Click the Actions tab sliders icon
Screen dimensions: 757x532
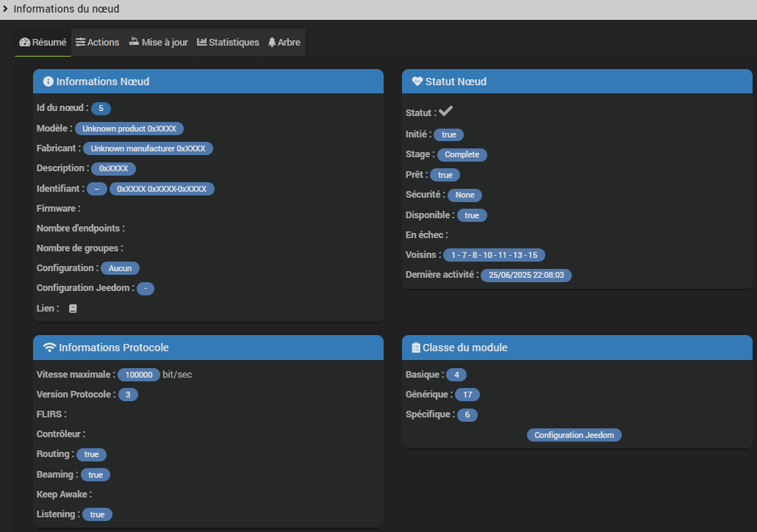pos(80,43)
